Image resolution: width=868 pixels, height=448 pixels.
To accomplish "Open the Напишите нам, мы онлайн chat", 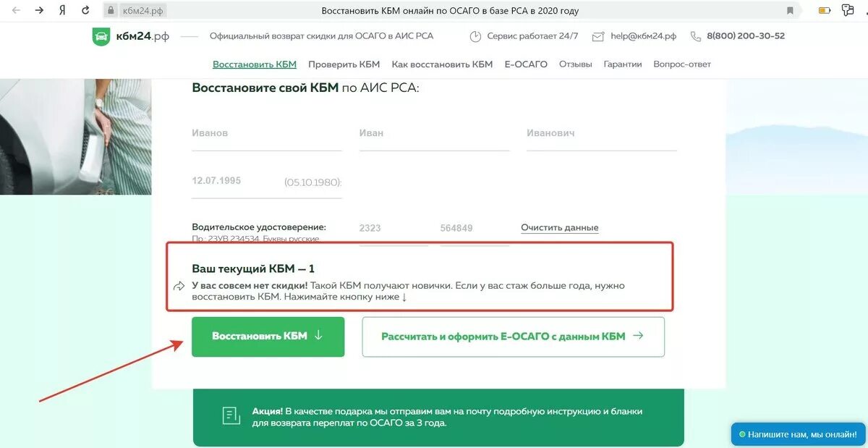I will coord(799,435).
